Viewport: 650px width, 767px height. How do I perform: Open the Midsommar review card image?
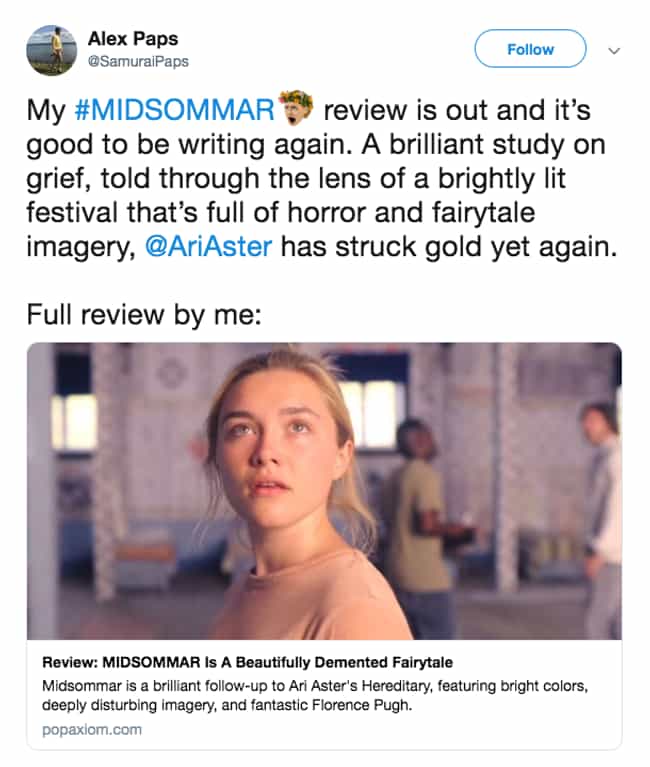[x=324, y=491]
